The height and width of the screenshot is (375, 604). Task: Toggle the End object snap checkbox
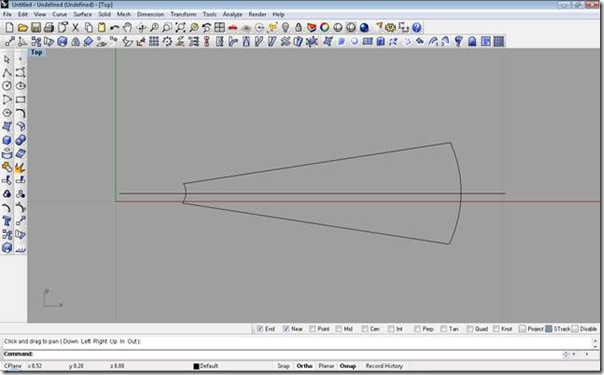click(x=260, y=329)
